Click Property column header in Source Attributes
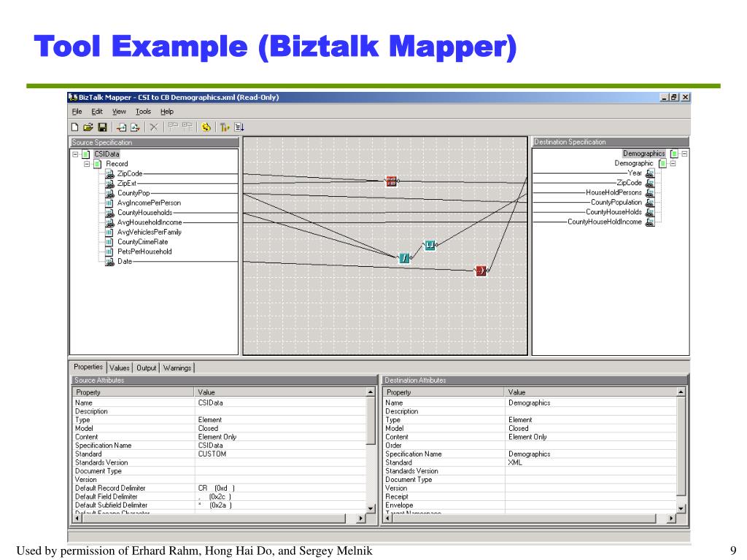 [x=133, y=392]
